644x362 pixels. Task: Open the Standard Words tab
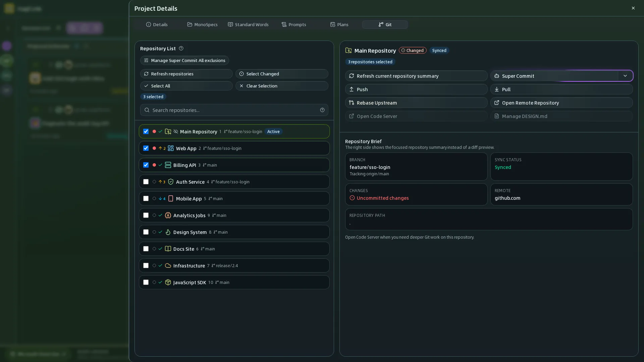pyautogui.click(x=248, y=24)
